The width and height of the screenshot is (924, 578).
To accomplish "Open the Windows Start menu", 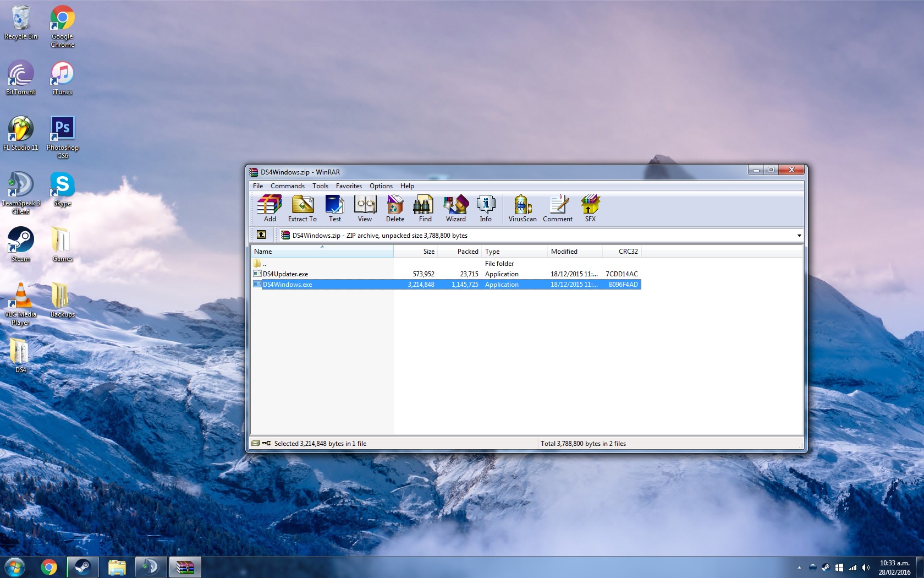I will tap(15, 567).
